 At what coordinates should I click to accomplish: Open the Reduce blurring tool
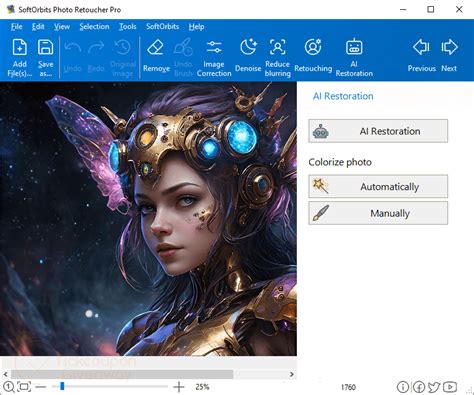tap(277, 58)
